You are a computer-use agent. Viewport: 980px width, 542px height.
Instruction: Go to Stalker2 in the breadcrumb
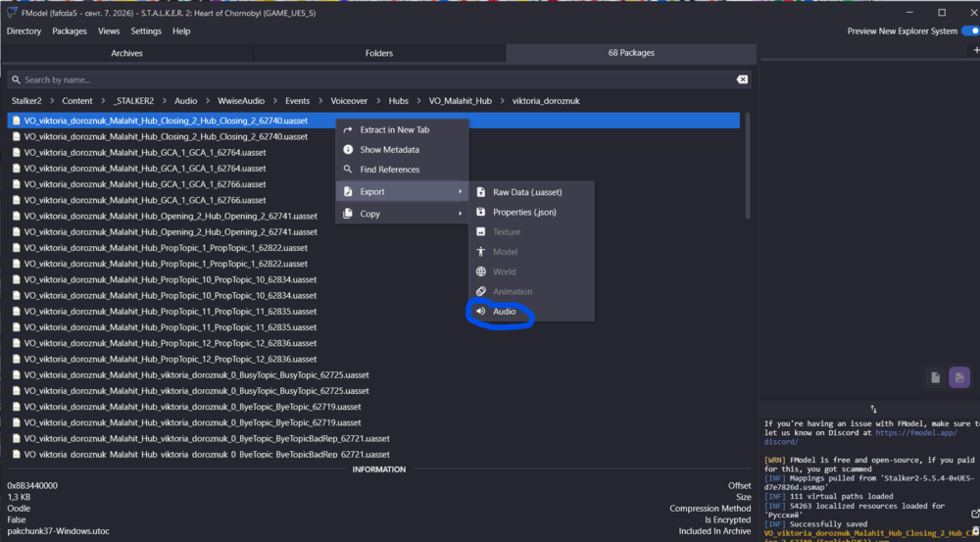click(x=27, y=101)
